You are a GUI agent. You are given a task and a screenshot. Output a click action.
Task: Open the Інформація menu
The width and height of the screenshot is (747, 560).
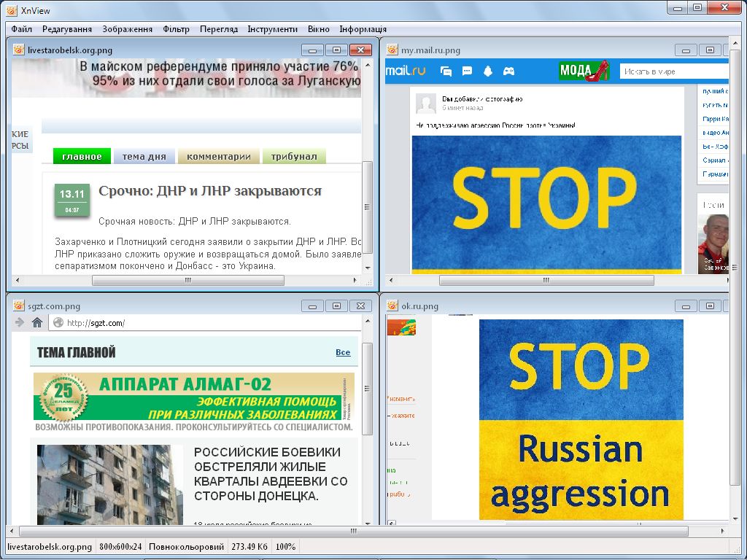click(x=363, y=29)
